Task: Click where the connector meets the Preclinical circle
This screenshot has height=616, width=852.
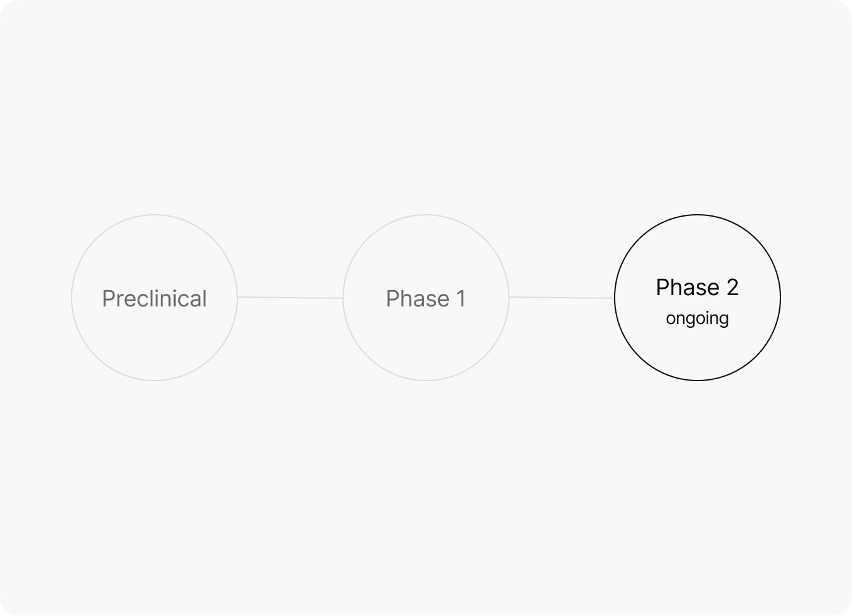Action: coord(238,297)
